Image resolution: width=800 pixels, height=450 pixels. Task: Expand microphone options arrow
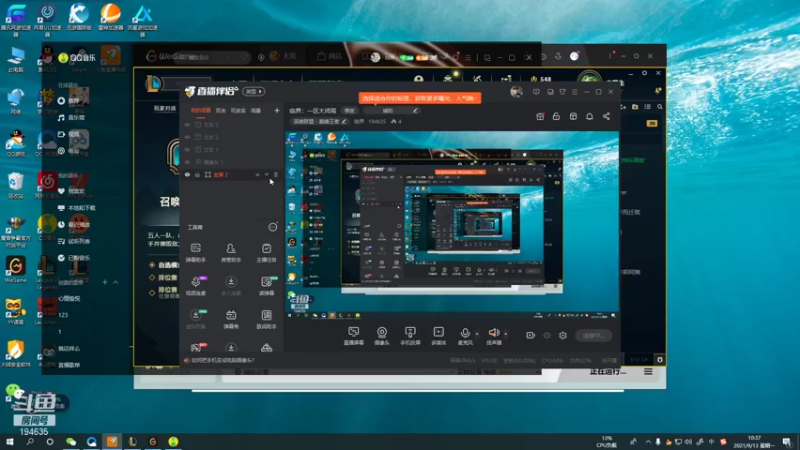pyautogui.click(x=477, y=334)
